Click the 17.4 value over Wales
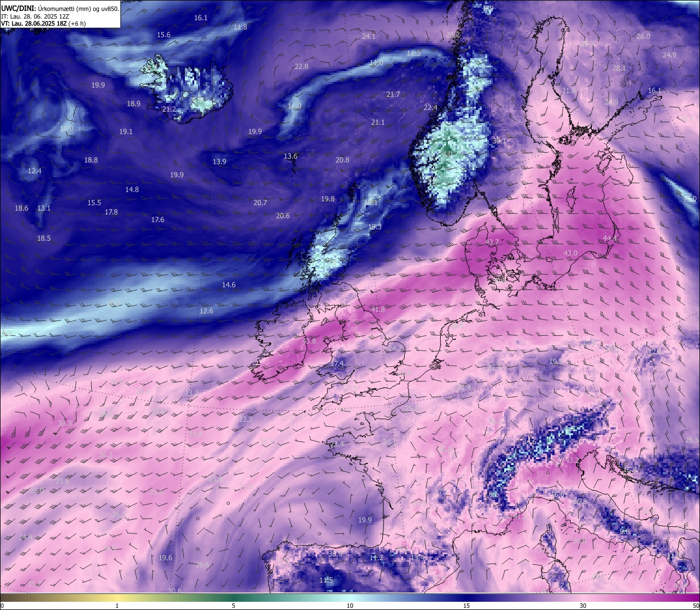Image resolution: width=700 pixels, height=610 pixels. point(337,364)
